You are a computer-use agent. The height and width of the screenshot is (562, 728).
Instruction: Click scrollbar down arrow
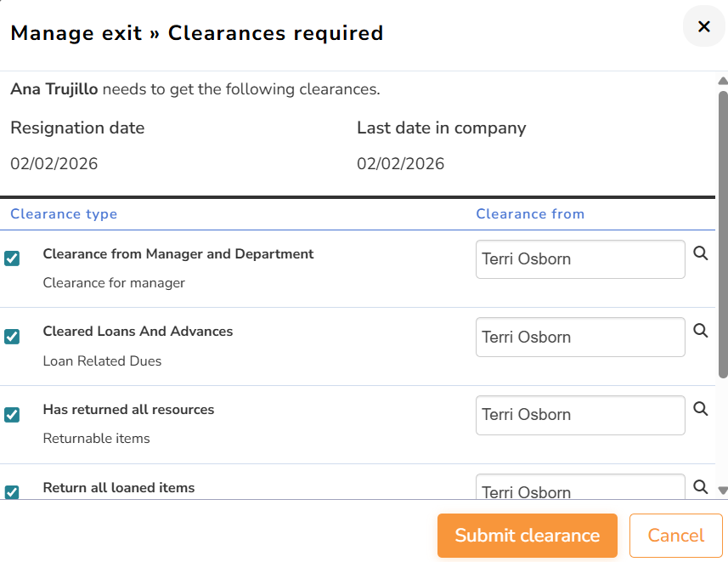tap(722, 491)
